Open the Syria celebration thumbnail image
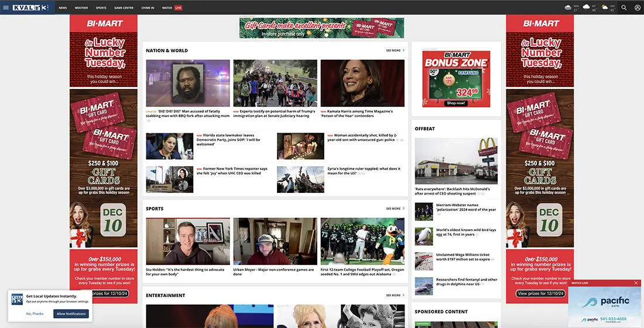 coord(301,179)
